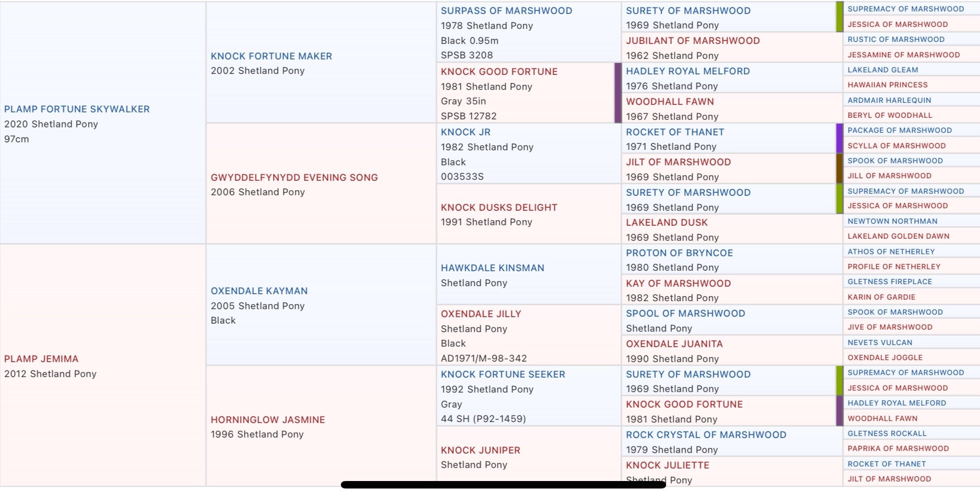Select GWYDDELFYNYDD EVENING SONG link
Screen dimensions: 980x495
tap(294, 177)
